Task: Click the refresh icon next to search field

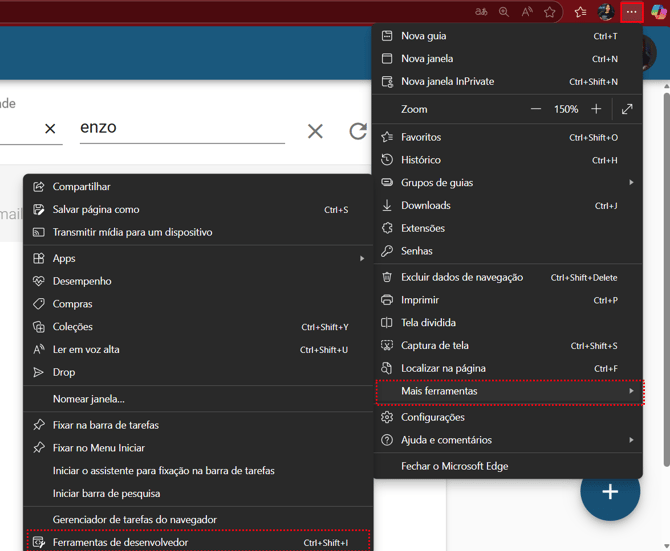Action: pyautogui.click(x=357, y=131)
